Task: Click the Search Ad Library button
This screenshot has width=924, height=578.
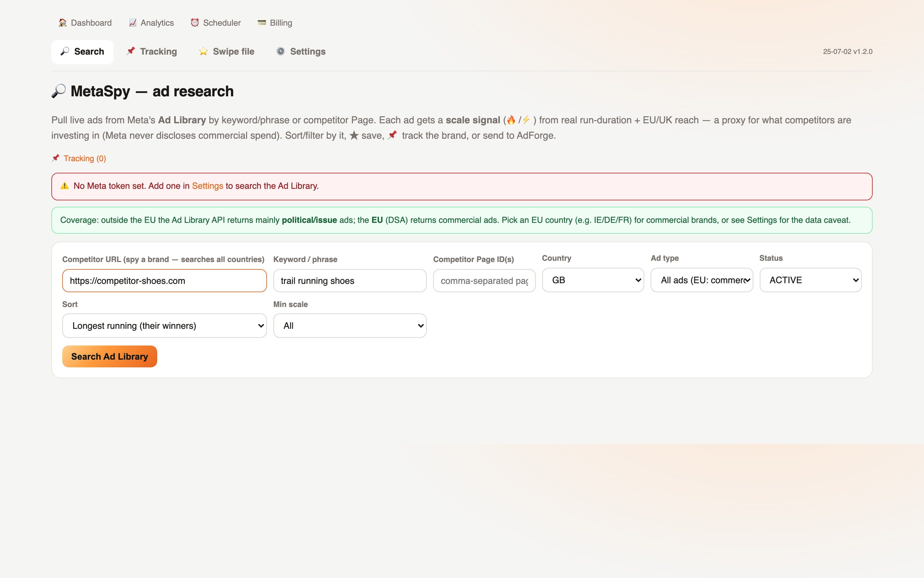Action: pos(110,356)
